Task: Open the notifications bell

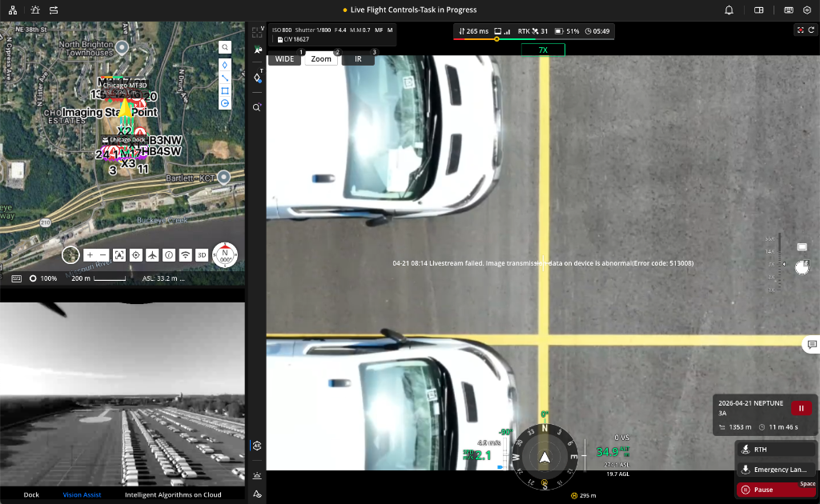Action: pyautogui.click(x=729, y=10)
